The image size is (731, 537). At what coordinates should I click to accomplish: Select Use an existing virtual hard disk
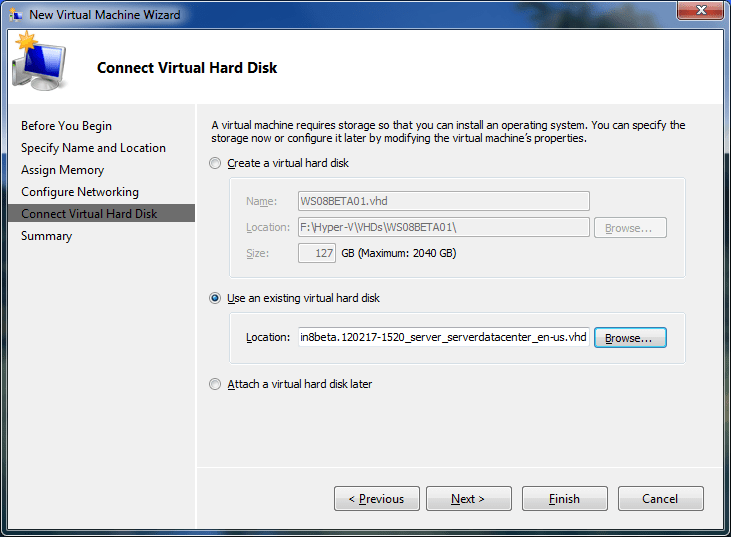click(x=216, y=298)
